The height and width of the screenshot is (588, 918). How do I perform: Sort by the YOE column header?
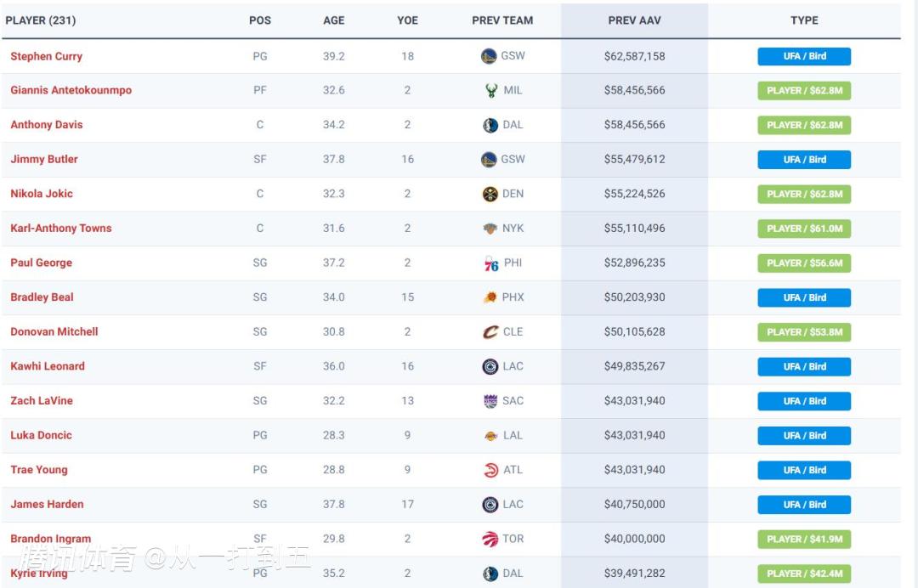(407, 20)
